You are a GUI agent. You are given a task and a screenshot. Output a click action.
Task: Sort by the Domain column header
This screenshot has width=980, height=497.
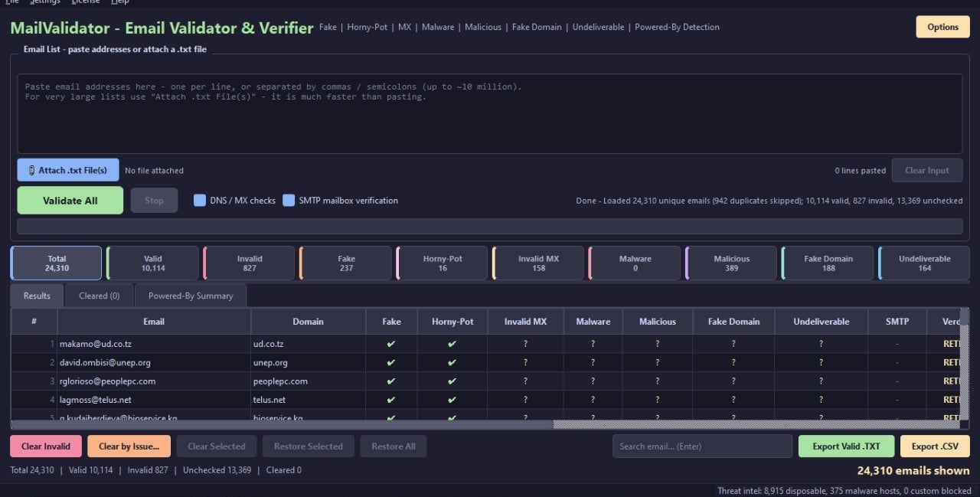[x=308, y=322]
